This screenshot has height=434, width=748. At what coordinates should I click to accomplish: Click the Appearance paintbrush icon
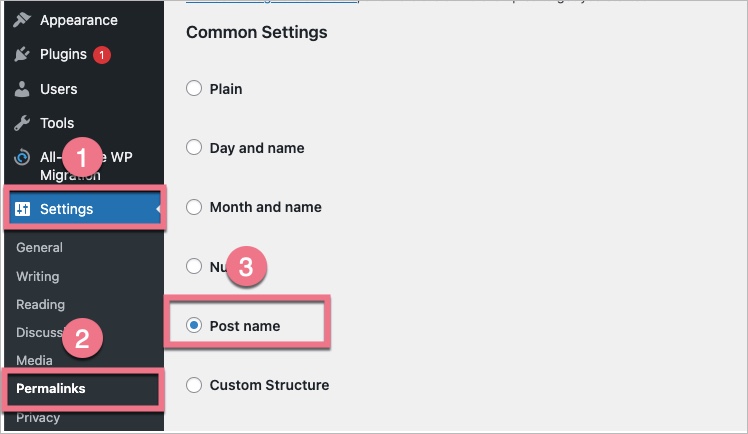coord(22,20)
